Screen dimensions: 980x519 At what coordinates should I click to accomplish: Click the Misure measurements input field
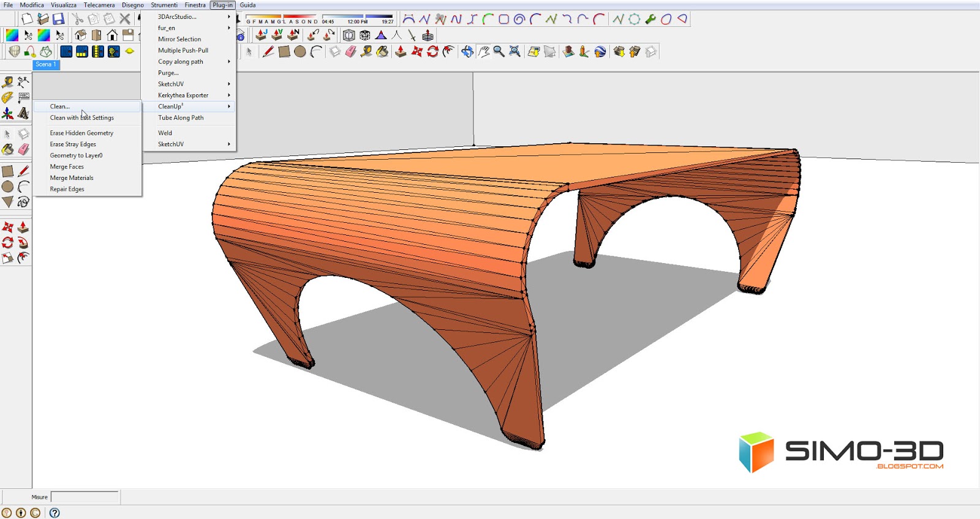tap(85, 497)
